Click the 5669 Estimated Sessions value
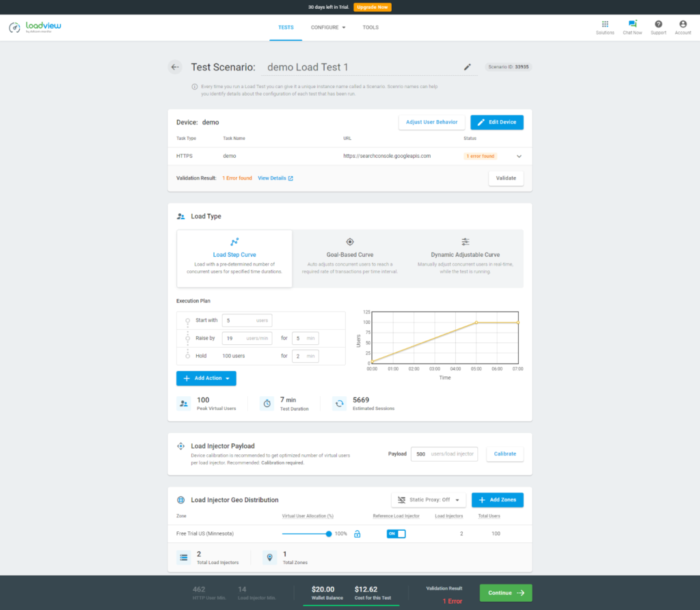The height and width of the screenshot is (610, 700). tap(361, 400)
